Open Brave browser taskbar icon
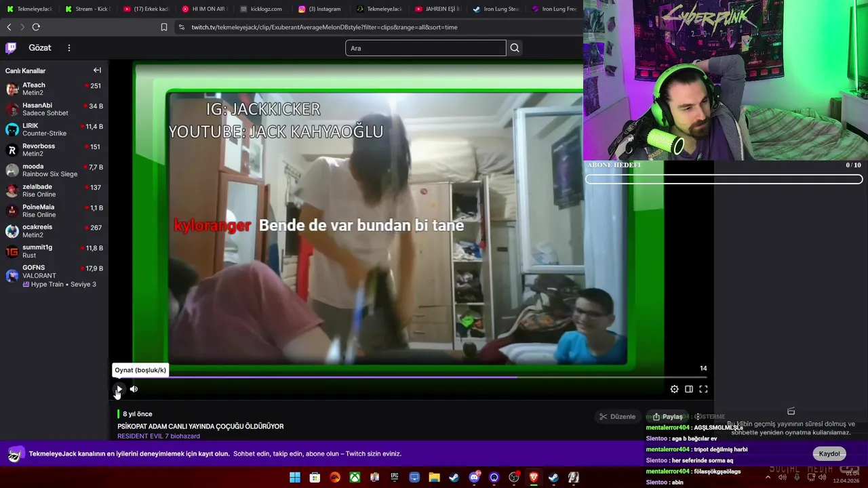The image size is (868, 488). 534,478
